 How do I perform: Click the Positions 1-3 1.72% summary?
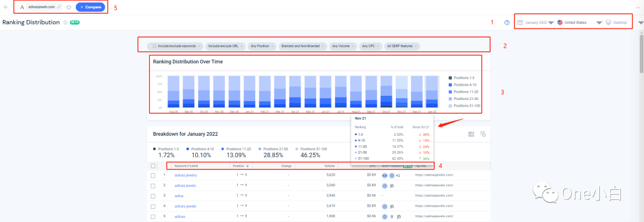pyautogui.click(x=166, y=152)
